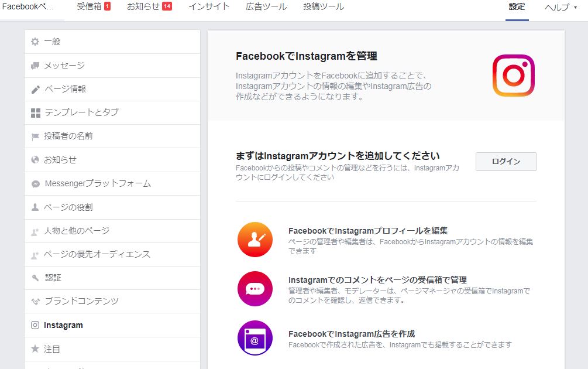Click the globe icon beside お知らせ in sidebar
588x369 pixels.
click(35, 160)
